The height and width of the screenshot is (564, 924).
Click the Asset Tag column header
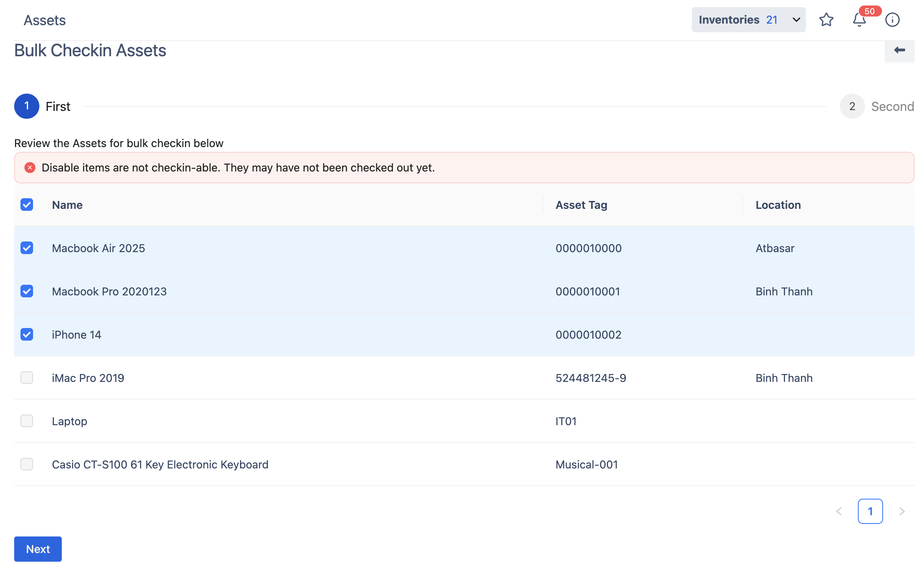pos(581,205)
